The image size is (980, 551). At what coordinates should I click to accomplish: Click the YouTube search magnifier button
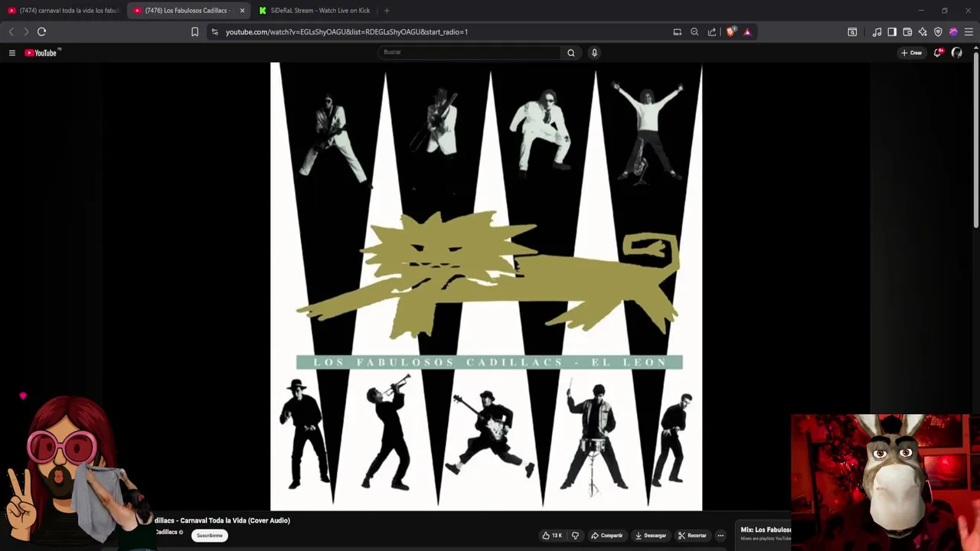570,53
